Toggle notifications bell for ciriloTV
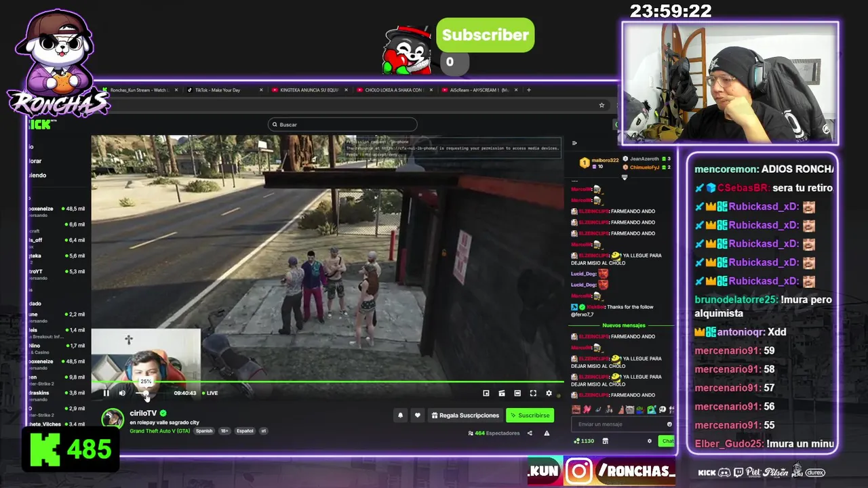This screenshot has width=868, height=488. pos(400,415)
